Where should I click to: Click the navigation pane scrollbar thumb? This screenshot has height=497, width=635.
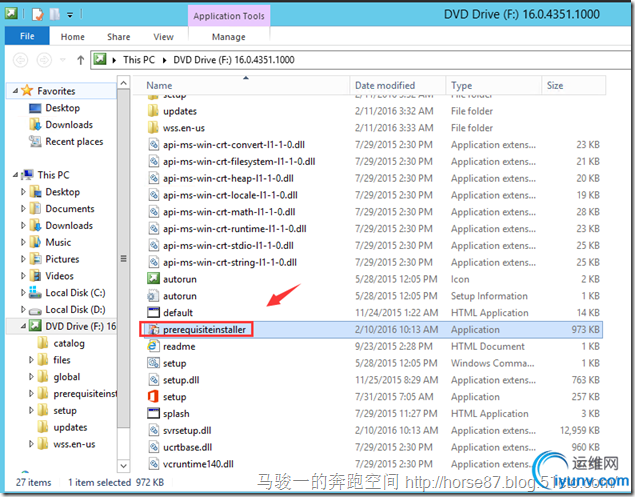[x=124, y=258]
